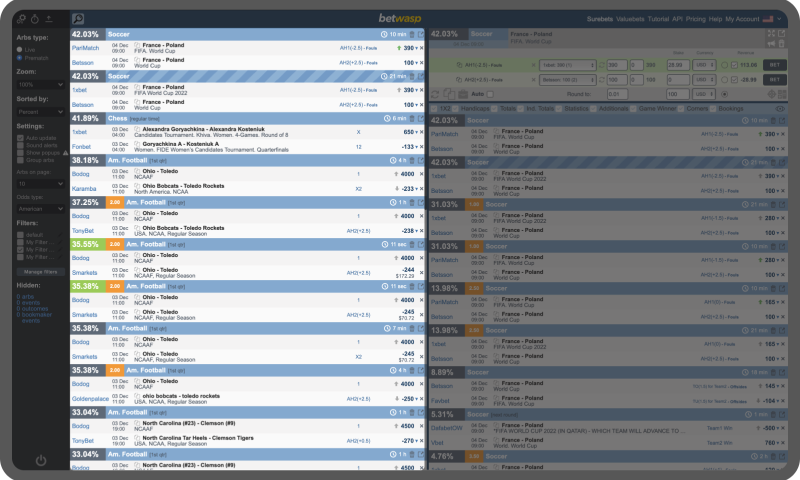The height and width of the screenshot is (480, 800).
Task: Select the Live arbs type radio
Action: pos(19,49)
